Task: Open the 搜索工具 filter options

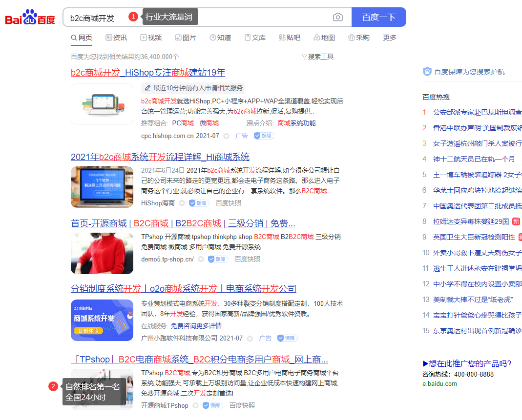Action: pos(317,57)
